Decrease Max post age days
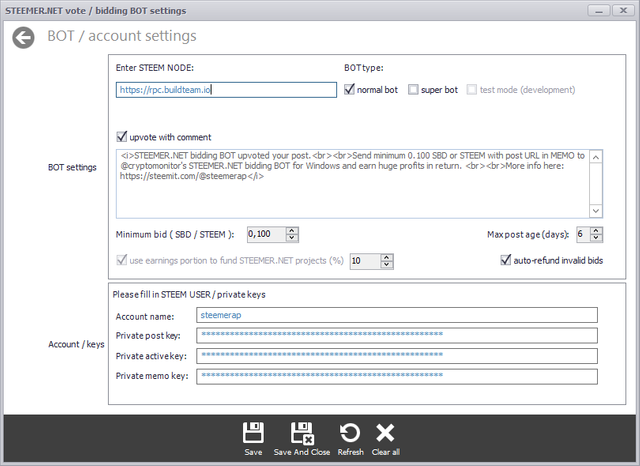640x466 pixels. pyautogui.click(x=596, y=238)
